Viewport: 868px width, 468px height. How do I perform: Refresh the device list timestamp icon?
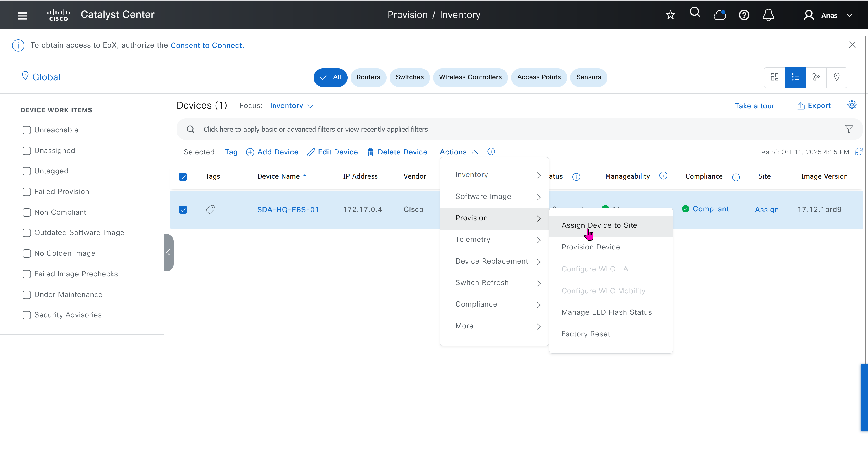(859, 152)
